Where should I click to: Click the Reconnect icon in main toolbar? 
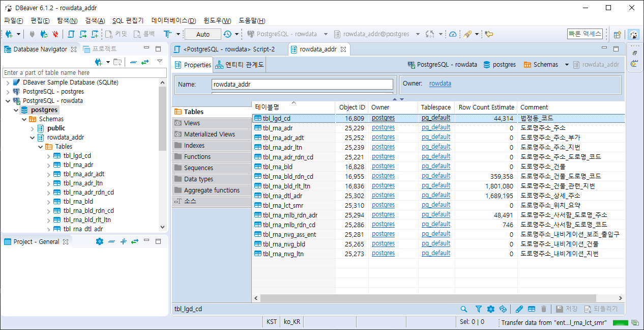coord(44,34)
